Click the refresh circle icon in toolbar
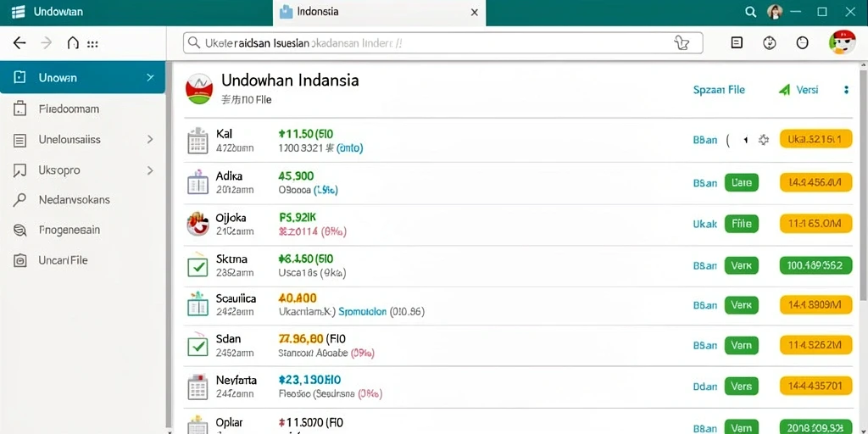Viewport: 868px width, 434px height. [770, 42]
